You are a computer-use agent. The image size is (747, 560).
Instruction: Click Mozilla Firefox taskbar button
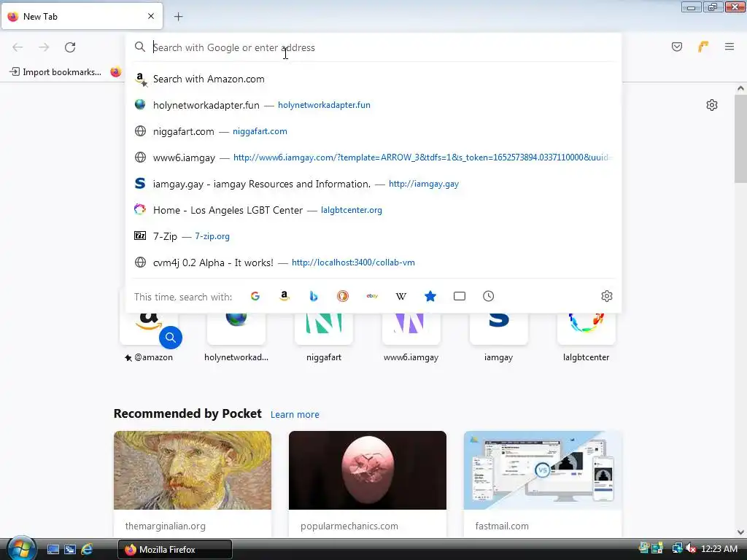(x=175, y=549)
